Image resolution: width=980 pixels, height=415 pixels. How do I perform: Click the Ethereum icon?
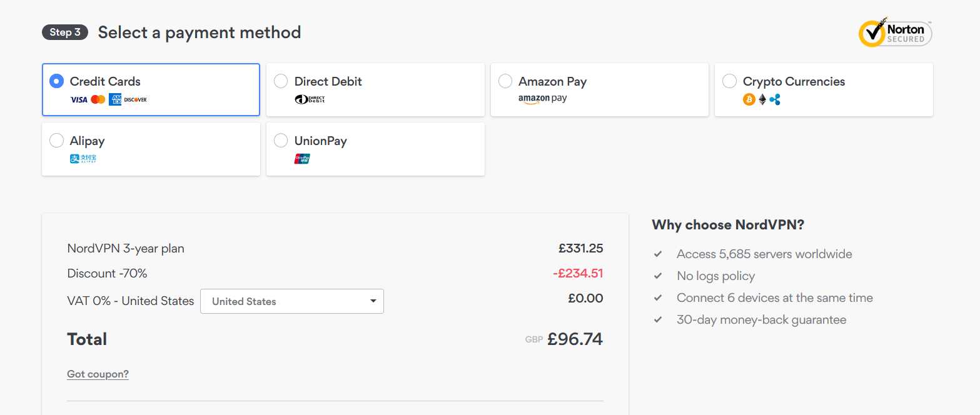(762, 99)
